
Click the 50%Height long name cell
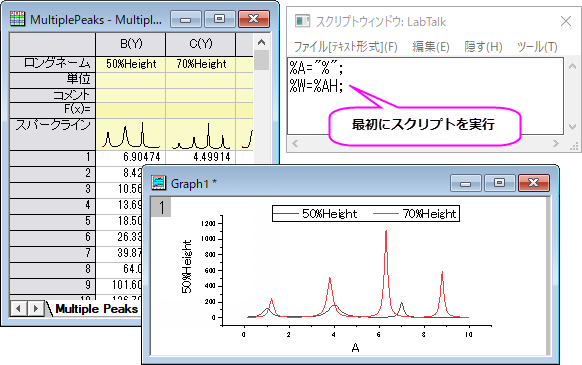[x=131, y=64]
